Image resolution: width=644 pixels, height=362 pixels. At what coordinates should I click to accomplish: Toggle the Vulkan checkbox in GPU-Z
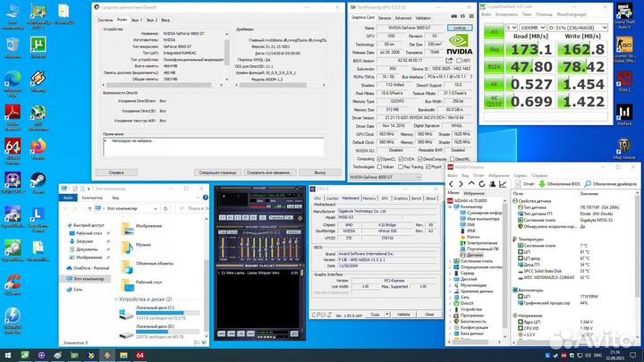point(379,167)
